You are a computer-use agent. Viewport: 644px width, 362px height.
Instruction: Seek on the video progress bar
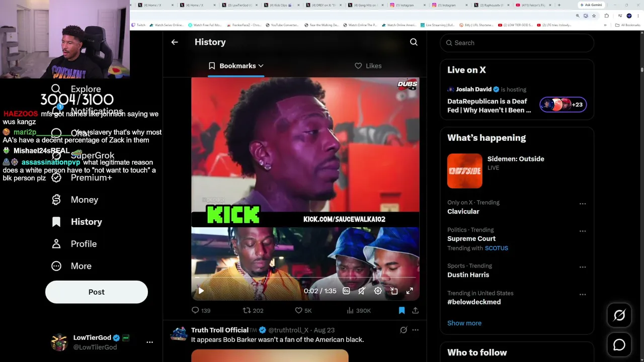(x=305, y=277)
